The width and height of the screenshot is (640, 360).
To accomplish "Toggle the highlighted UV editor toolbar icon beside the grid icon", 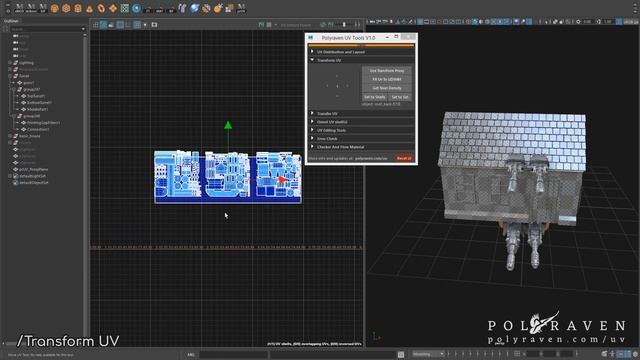I will [104, 25].
